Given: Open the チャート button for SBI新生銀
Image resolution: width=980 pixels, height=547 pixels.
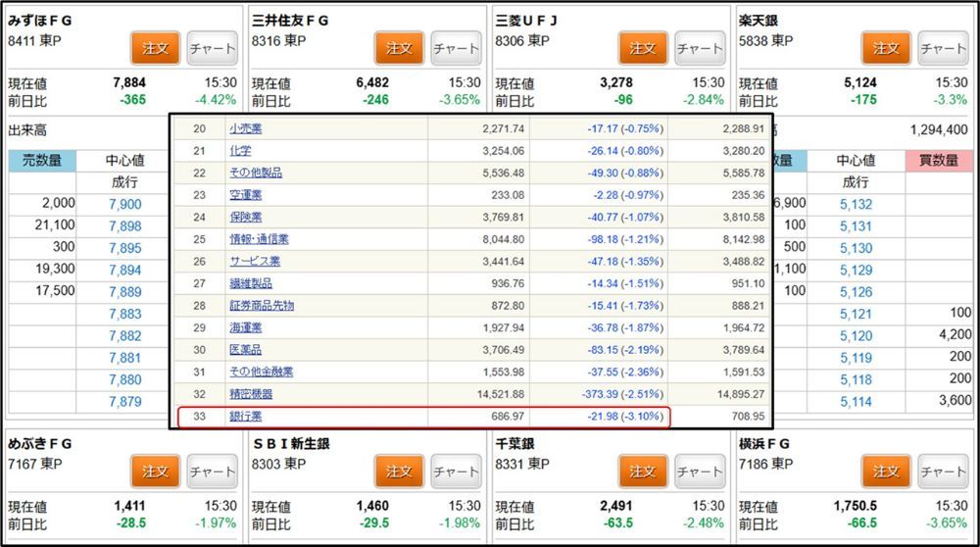Looking at the screenshot, I should pos(457,472).
